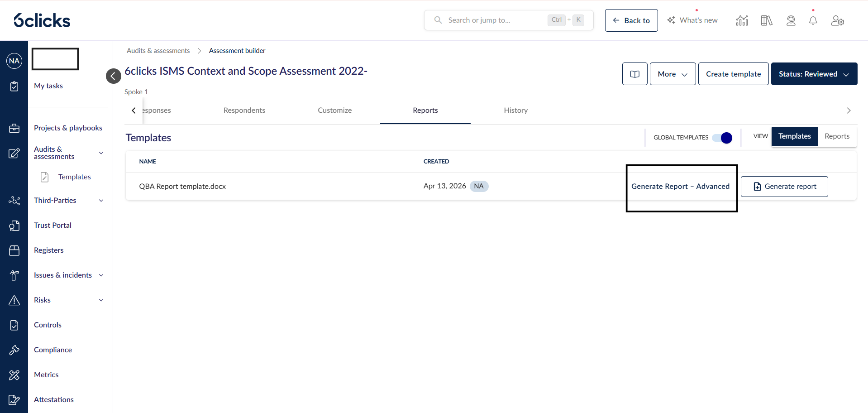This screenshot has height=413, width=868.
Task: Click the Risks warning triangle icon
Action: click(14, 300)
